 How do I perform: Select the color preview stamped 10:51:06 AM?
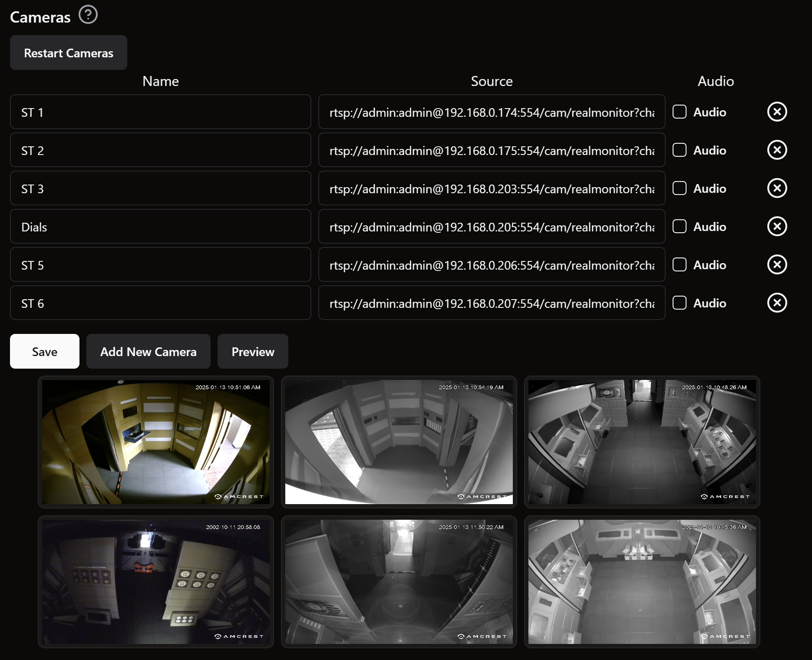pos(156,442)
